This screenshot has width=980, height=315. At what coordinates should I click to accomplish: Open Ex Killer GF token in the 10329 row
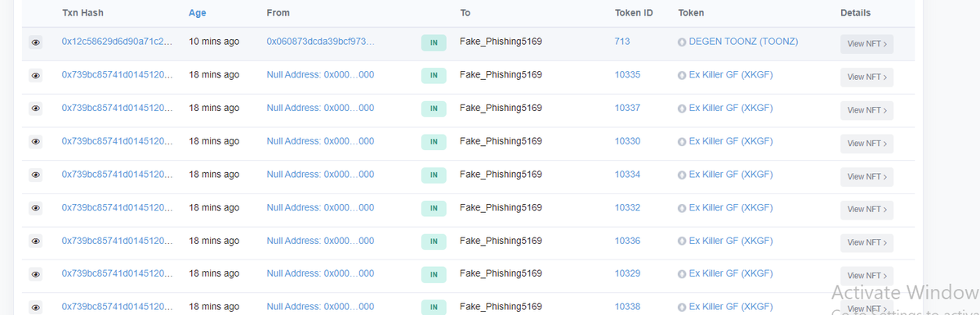[731, 273]
